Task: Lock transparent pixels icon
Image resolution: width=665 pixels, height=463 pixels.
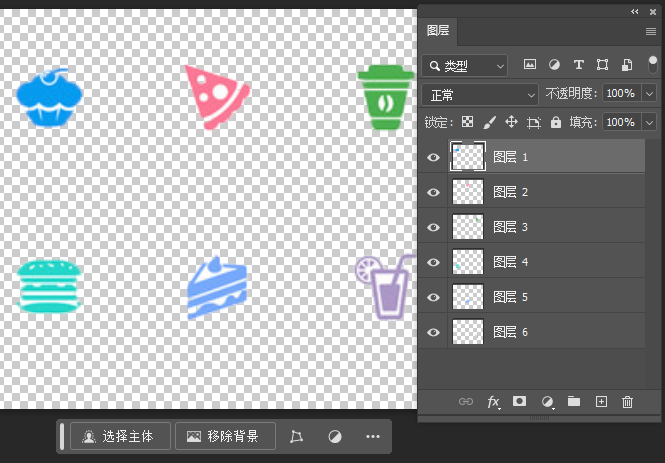Action: pos(467,122)
